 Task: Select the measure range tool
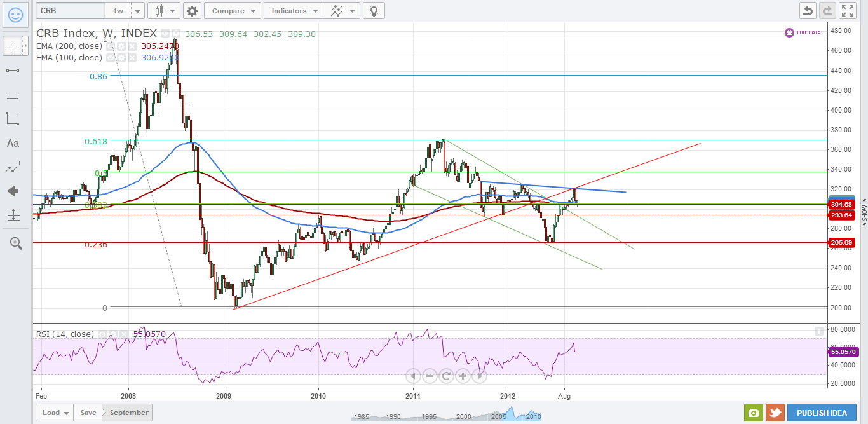(x=13, y=214)
